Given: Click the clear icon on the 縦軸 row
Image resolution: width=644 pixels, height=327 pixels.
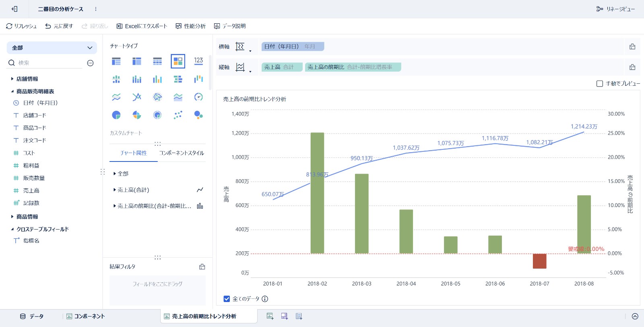Looking at the screenshot, I should (632, 67).
